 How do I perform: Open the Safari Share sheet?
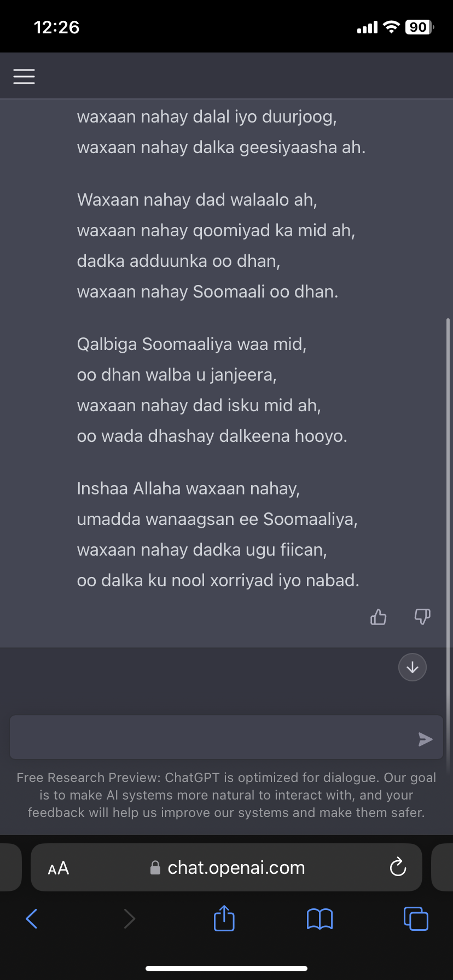pos(224,918)
